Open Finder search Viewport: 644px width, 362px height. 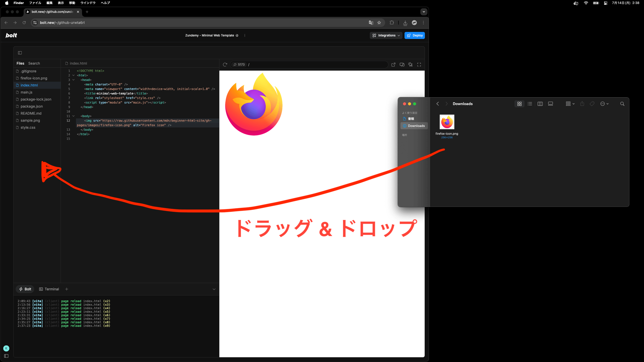tap(622, 104)
